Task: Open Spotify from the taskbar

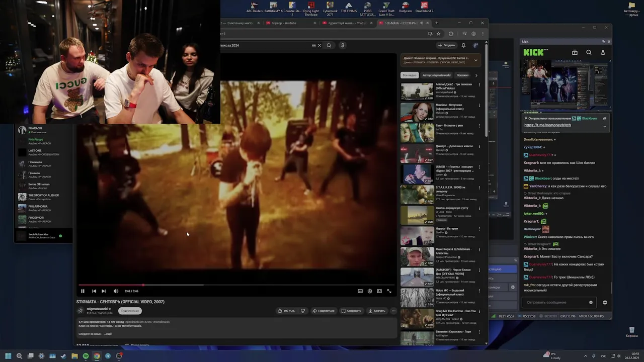Action: point(86,356)
